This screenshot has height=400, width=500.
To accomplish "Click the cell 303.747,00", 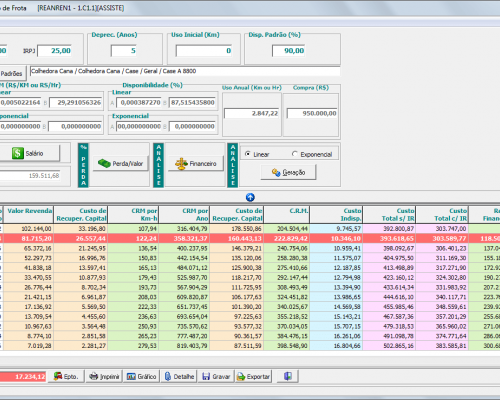I will 442,229.
